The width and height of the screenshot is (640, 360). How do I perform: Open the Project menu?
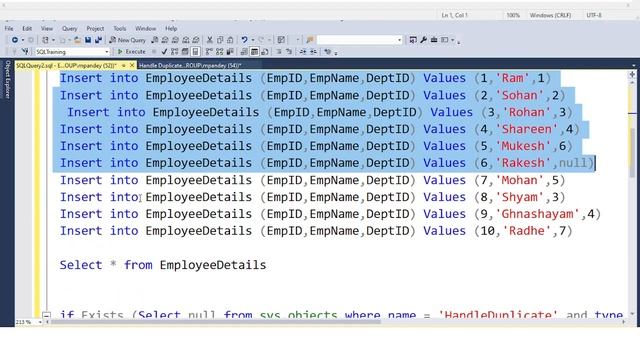click(95, 29)
